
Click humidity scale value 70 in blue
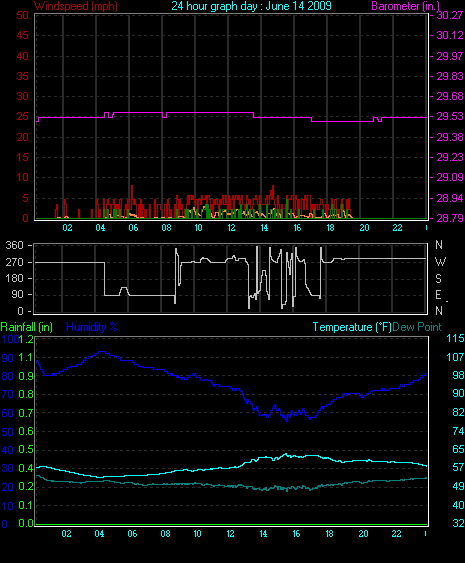coord(8,395)
